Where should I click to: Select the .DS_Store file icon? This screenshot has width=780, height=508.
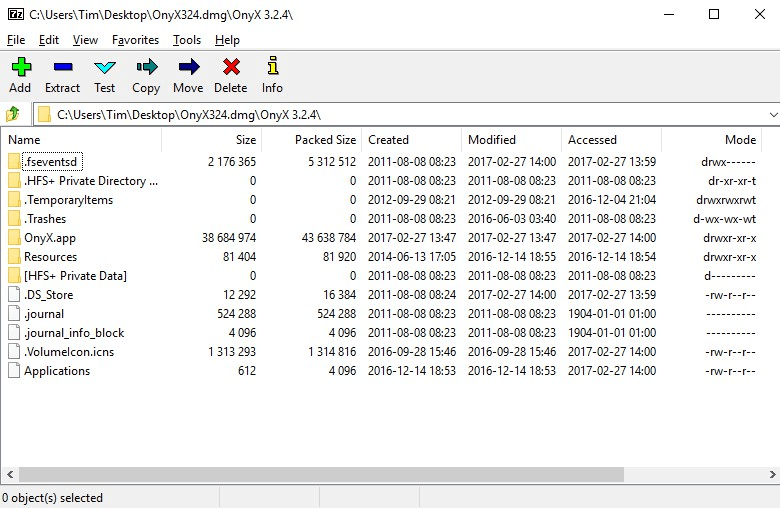coord(14,295)
